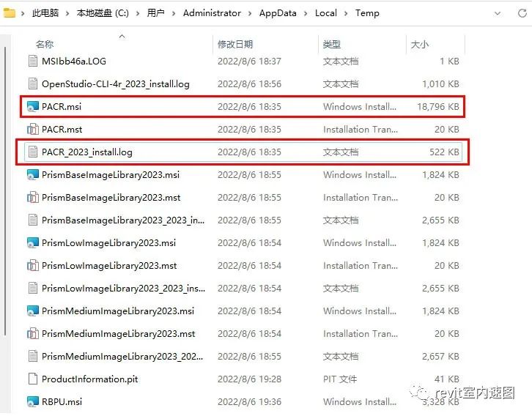Click the PrismMediumImageLibrary2023_202... log icon
Screen dimensions: 532x416
(x=32, y=357)
